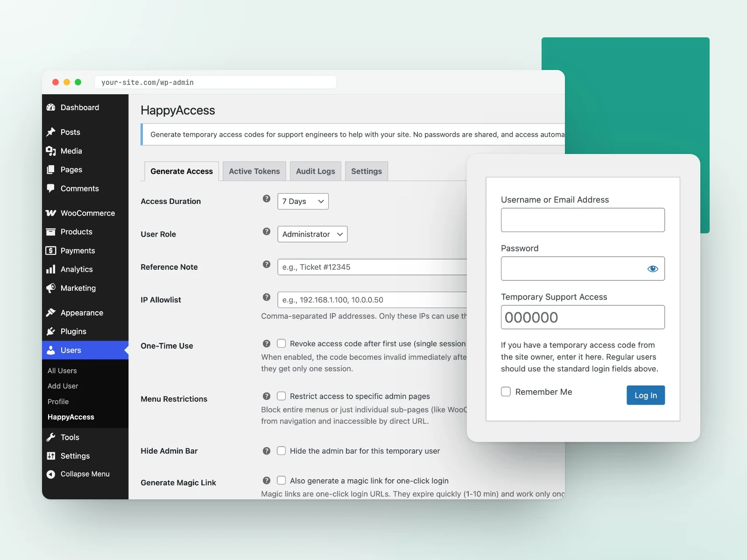
Task: Click the Temporary Support Access code field
Action: 583,317
